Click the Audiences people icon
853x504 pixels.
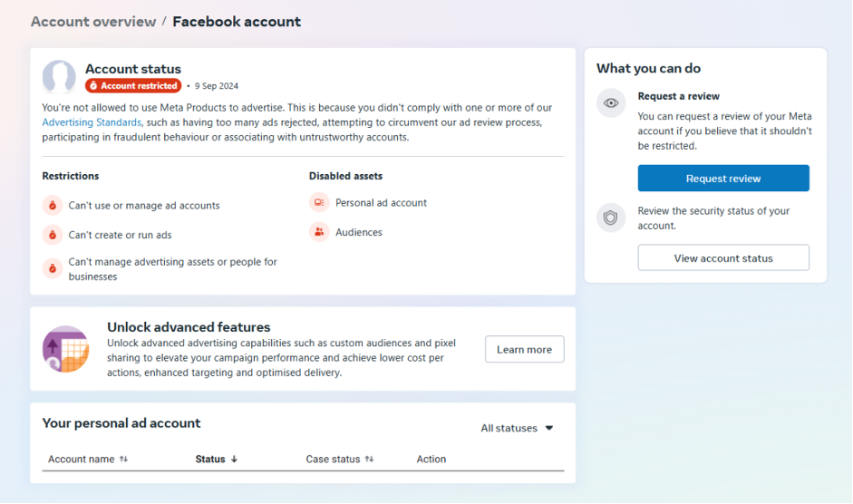(319, 232)
